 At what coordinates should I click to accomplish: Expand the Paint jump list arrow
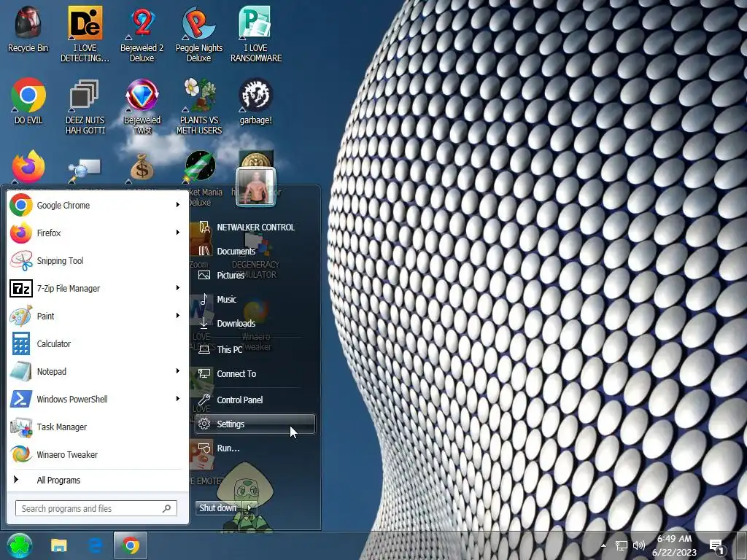click(x=178, y=315)
